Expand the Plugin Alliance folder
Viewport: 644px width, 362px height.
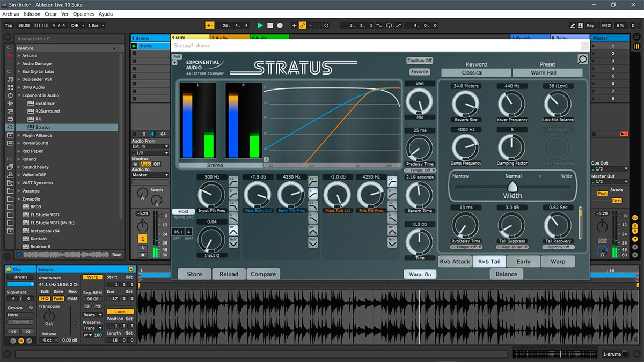(x=18, y=135)
